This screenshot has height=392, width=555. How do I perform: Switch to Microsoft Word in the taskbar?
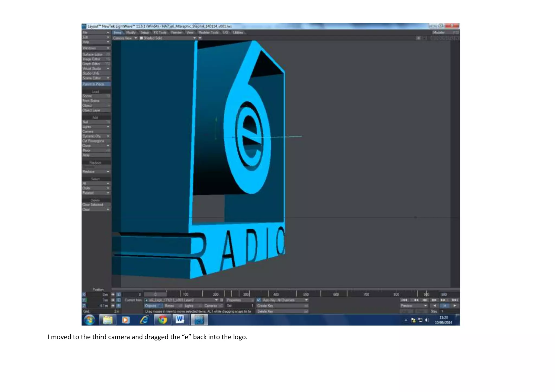tap(180, 320)
